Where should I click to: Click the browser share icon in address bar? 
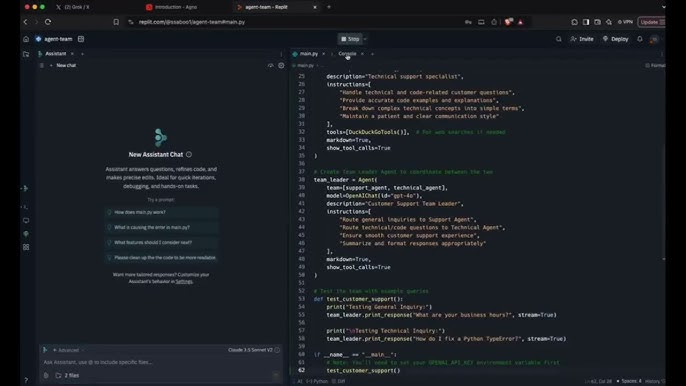click(x=494, y=22)
